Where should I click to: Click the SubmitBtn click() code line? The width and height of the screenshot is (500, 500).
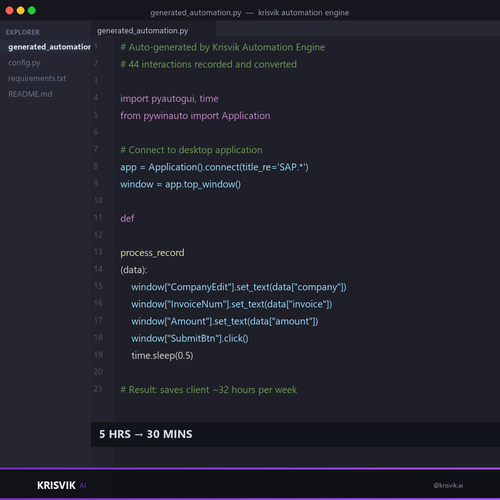pyautogui.click(x=190, y=338)
